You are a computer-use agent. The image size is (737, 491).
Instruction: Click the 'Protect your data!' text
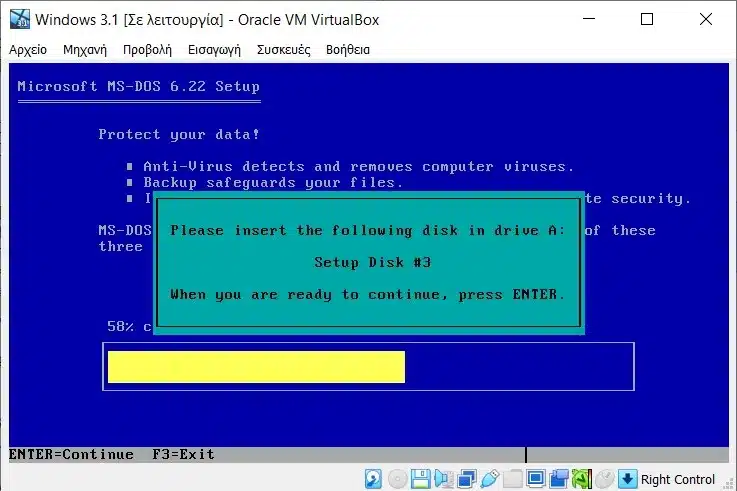[x=179, y=134]
